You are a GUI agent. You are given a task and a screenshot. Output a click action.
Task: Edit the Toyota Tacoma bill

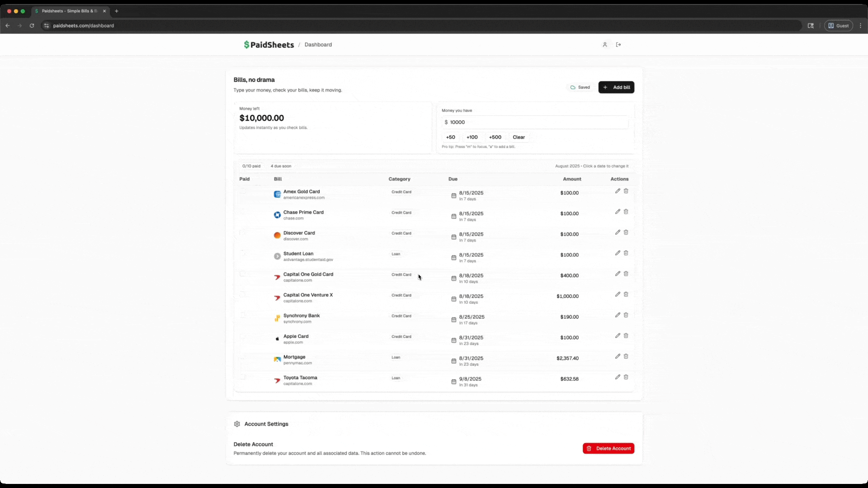pos(618,377)
